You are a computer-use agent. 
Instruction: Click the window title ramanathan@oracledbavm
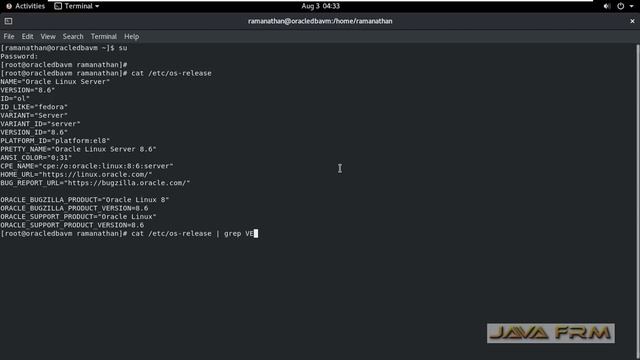tap(320, 21)
